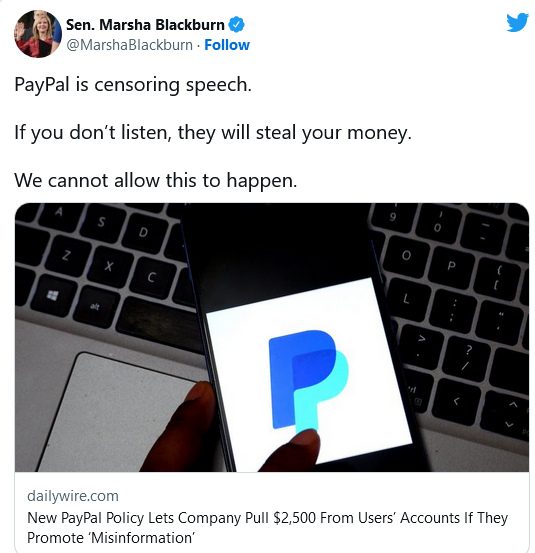Select the 'We cannot allow this to happen.' line

click(156, 181)
